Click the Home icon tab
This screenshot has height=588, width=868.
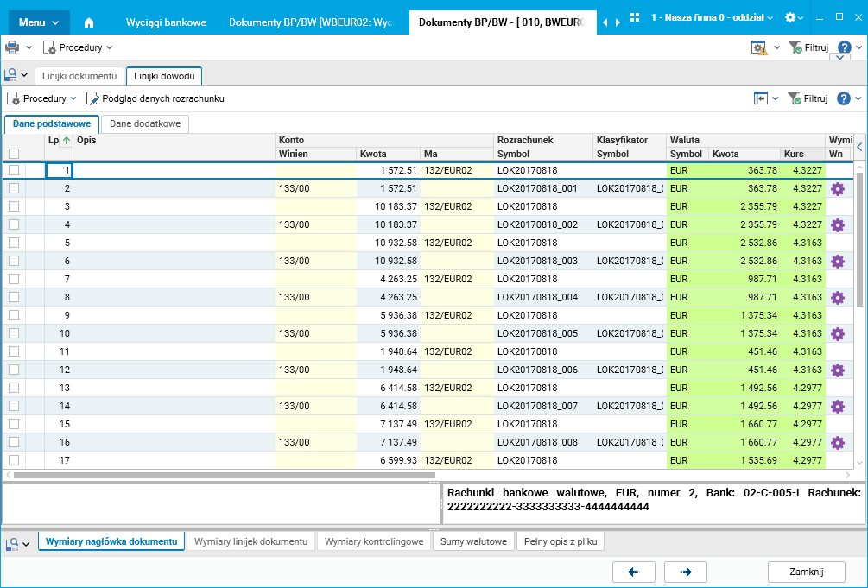[x=89, y=22]
